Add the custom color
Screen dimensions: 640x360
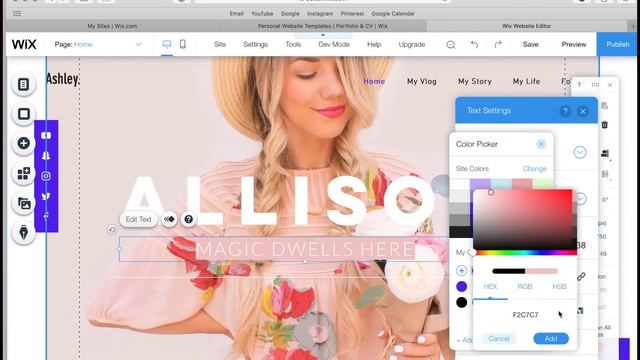point(551,338)
